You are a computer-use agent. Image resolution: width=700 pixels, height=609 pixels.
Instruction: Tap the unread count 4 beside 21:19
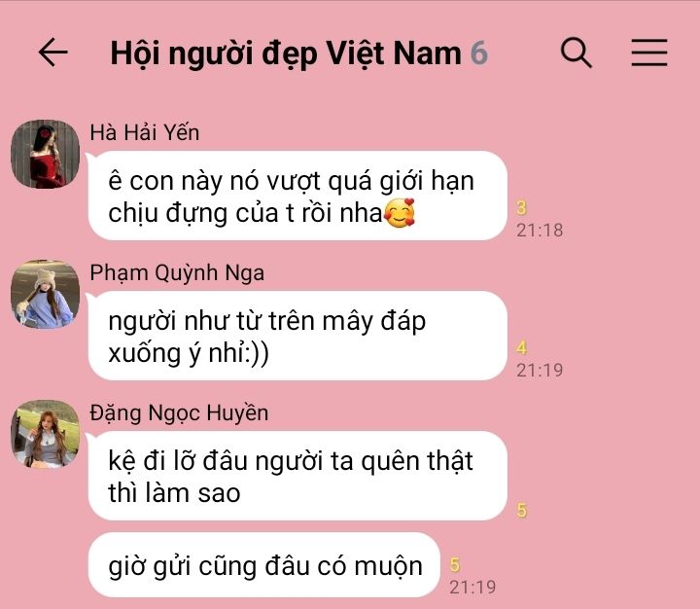(x=521, y=347)
